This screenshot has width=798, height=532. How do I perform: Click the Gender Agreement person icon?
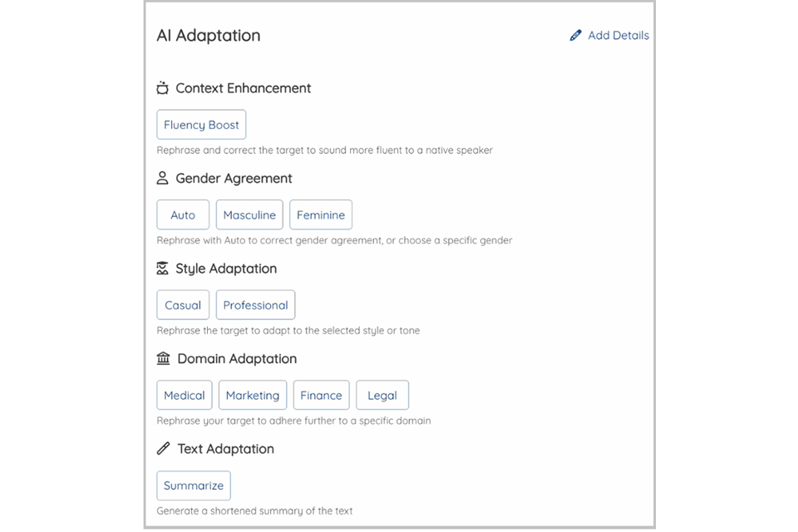[x=163, y=178]
